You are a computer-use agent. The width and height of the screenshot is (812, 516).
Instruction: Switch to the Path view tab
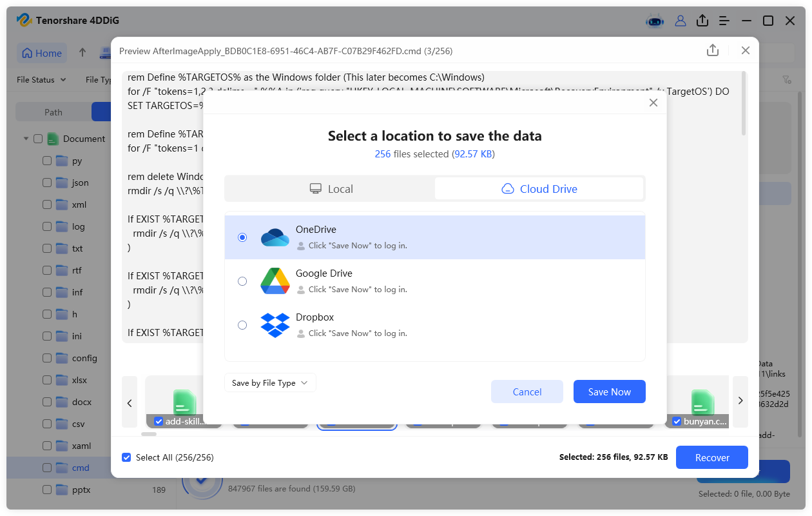click(53, 112)
